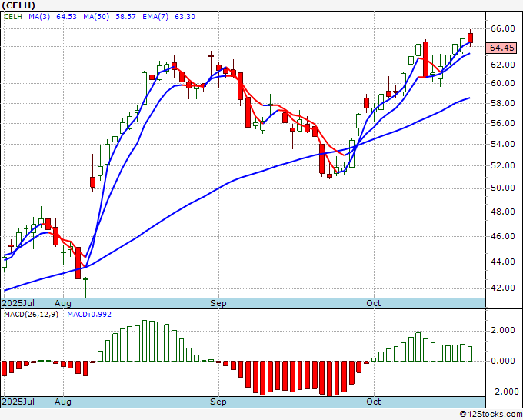Click the 2.000 MACD axis label

click(x=503, y=331)
